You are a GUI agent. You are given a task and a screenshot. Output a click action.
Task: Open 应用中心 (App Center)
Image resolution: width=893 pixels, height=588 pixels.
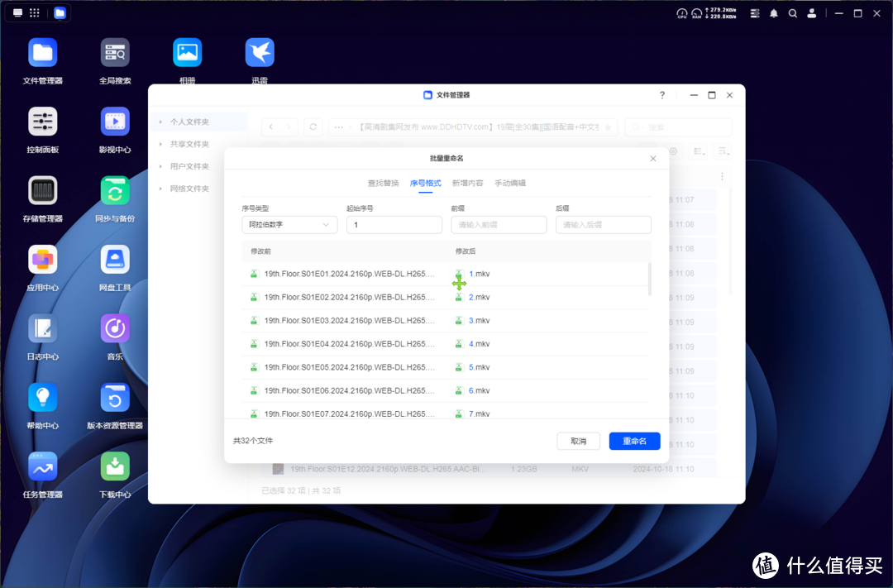point(42,259)
